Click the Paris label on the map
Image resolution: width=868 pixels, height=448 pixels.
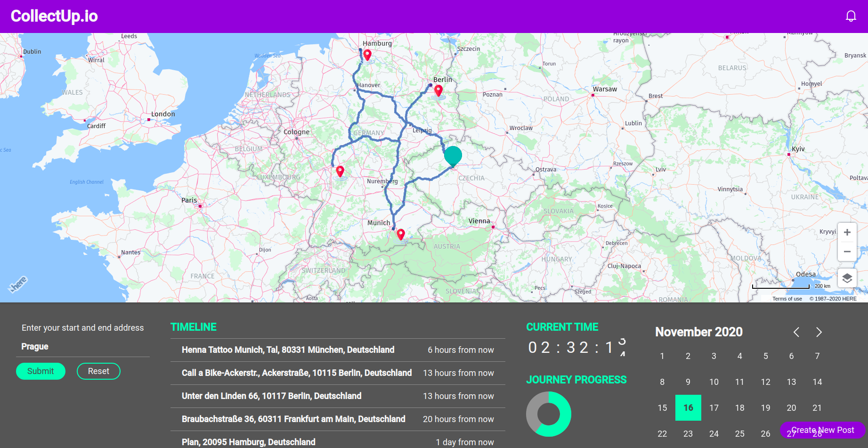pos(189,200)
